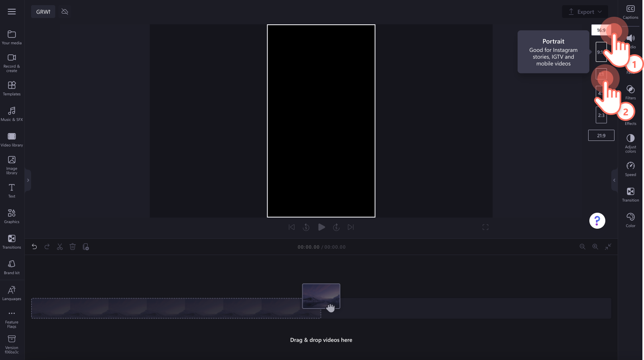644x360 pixels.
Task: Open the Graphics panel
Action: pos(12,216)
